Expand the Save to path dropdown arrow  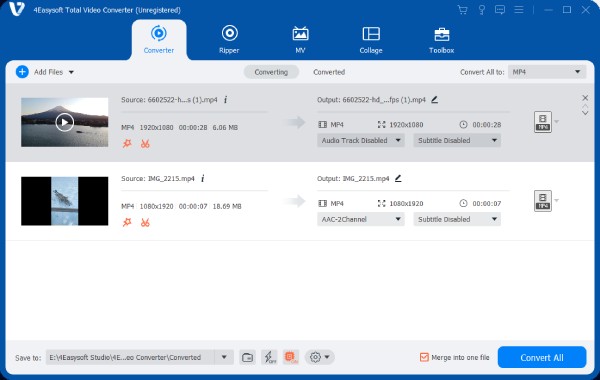click(x=224, y=357)
